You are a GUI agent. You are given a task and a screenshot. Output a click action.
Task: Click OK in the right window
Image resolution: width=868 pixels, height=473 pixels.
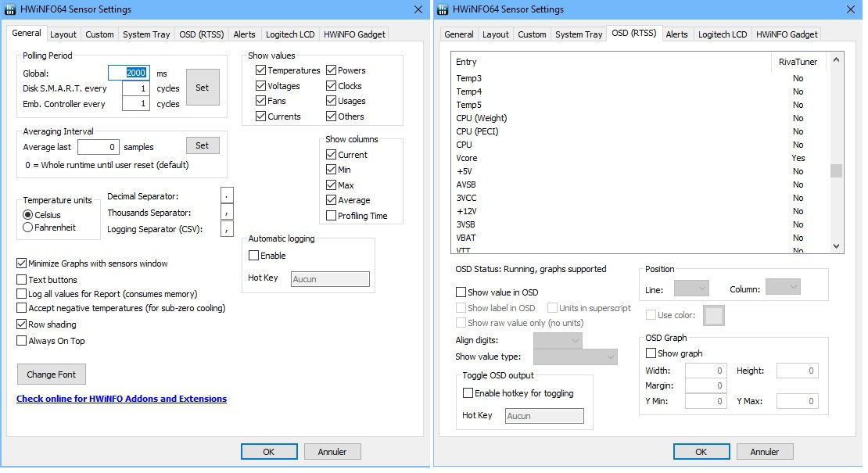tap(701, 452)
